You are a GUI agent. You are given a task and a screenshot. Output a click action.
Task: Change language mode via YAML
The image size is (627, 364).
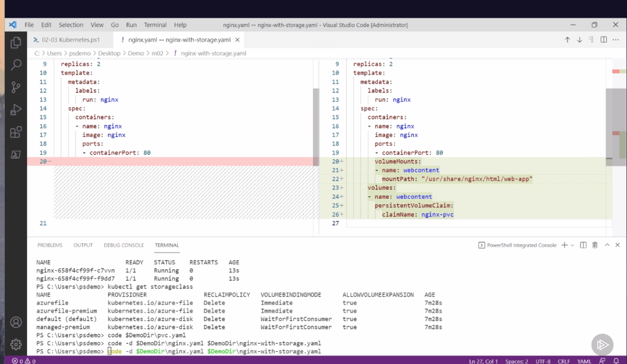584,361
